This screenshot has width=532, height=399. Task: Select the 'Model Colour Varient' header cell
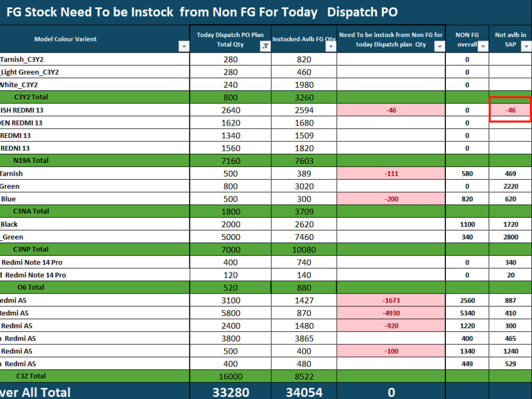click(94, 39)
